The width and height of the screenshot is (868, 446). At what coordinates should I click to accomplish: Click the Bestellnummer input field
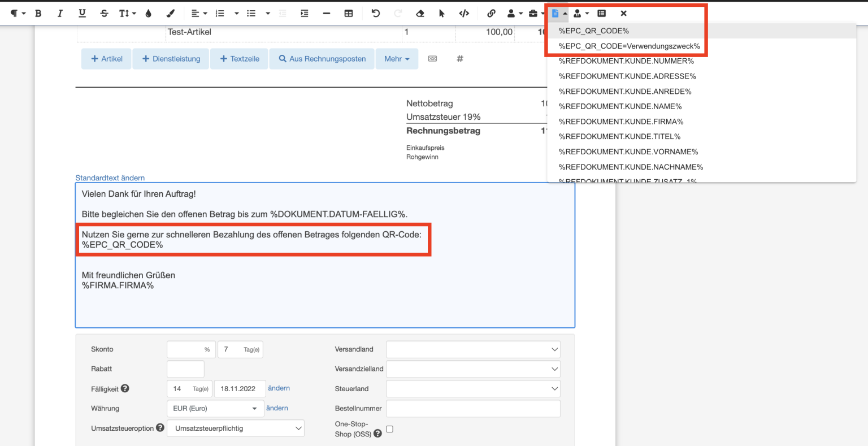coord(472,408)
